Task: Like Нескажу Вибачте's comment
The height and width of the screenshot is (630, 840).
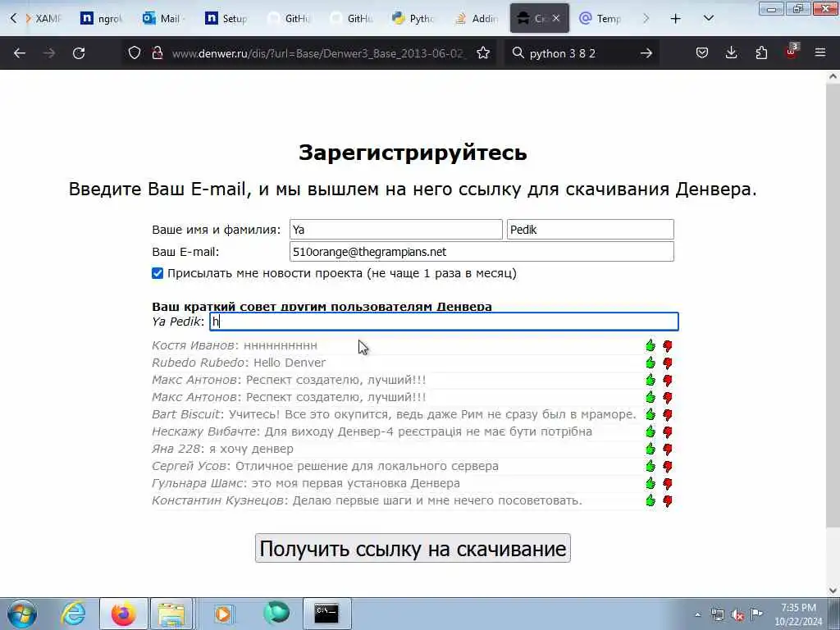Action: click(651, 431)
